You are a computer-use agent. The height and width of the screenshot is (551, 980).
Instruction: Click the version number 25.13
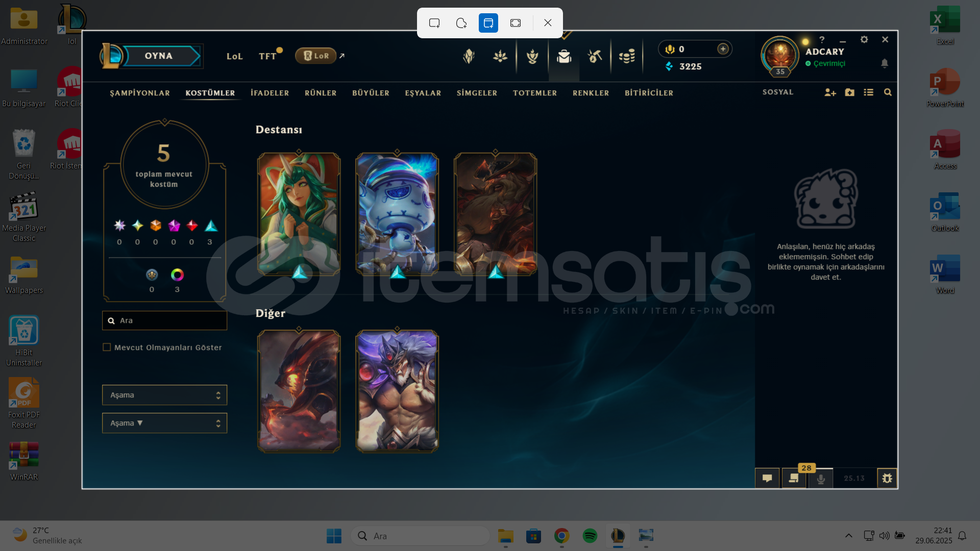(854, 479)
